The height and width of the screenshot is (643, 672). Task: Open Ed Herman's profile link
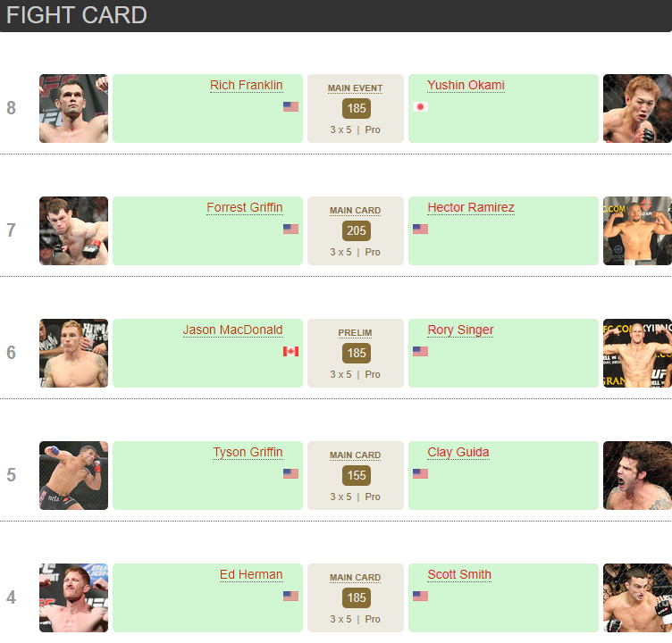[x=251, y=574]
